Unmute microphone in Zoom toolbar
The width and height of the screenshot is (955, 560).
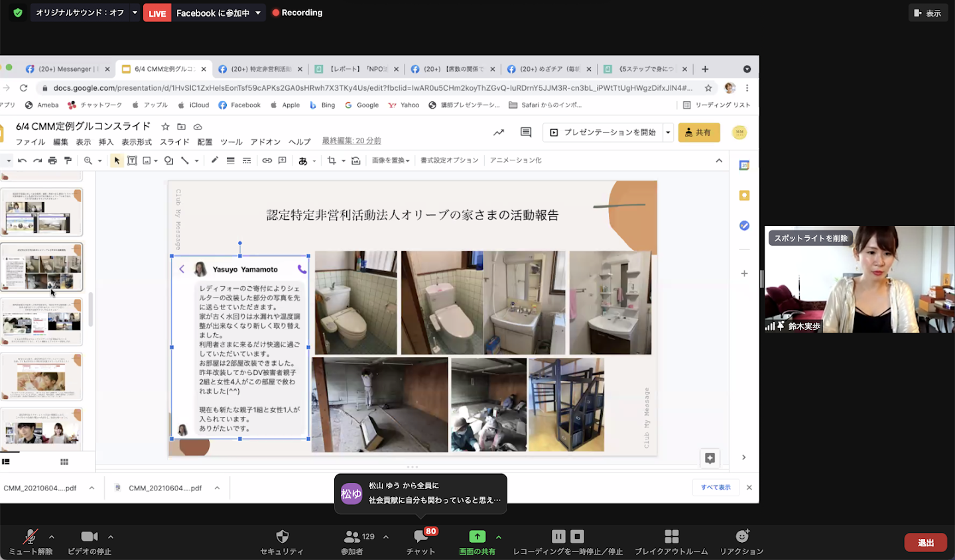click(x=31, y=541)
